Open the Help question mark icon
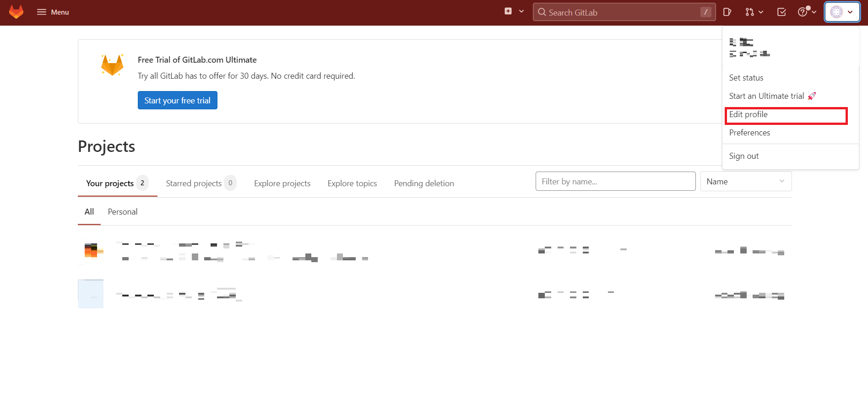Screen dimensions: 868x393 803,12
